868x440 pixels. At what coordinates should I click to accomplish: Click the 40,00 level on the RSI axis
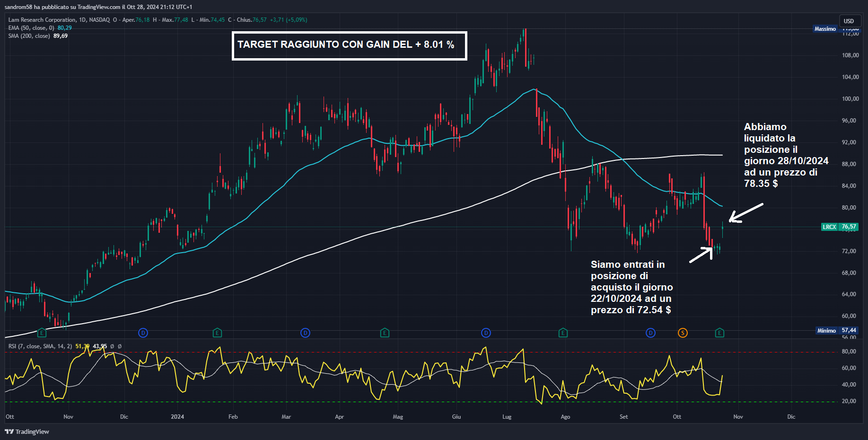pos(849,385)
